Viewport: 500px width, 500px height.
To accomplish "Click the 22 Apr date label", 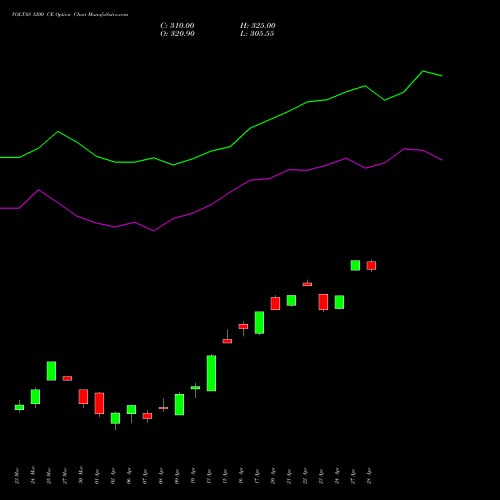I will coord(305,476).
